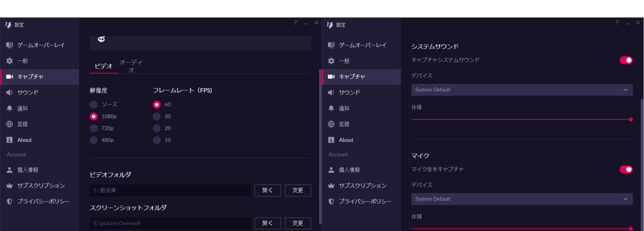Viewport: 644px width, 231px height.
Task: Click the 言語 globe icon in the system sound window
Action: point(331,124)
